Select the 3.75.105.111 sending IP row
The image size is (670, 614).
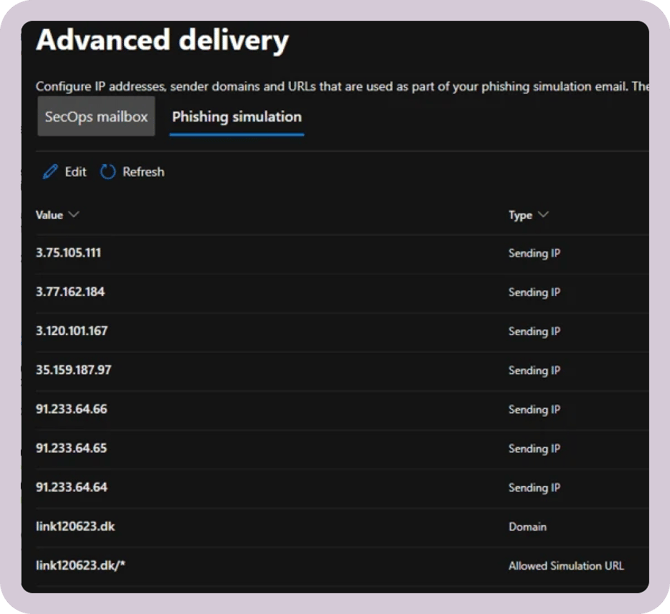68,253
